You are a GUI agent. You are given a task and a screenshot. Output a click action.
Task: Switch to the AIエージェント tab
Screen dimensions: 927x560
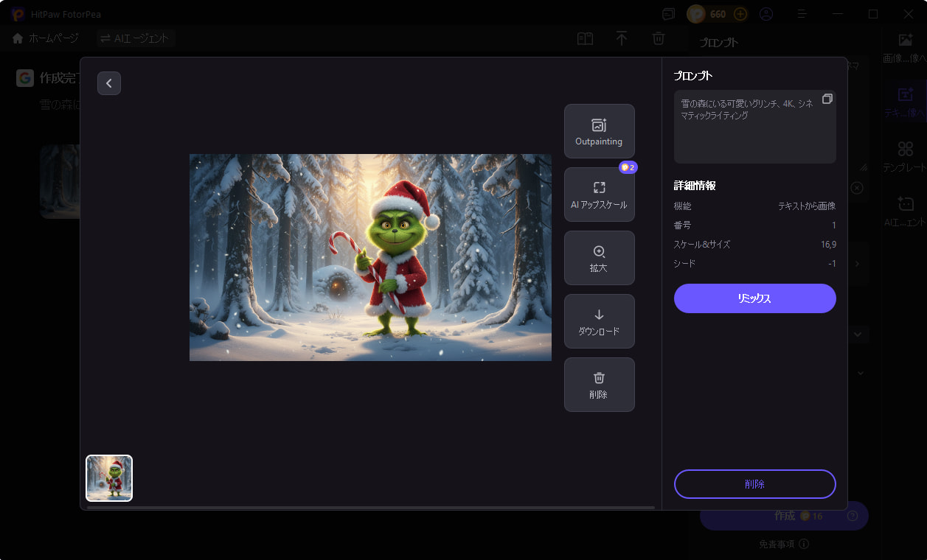pos(135,38)
